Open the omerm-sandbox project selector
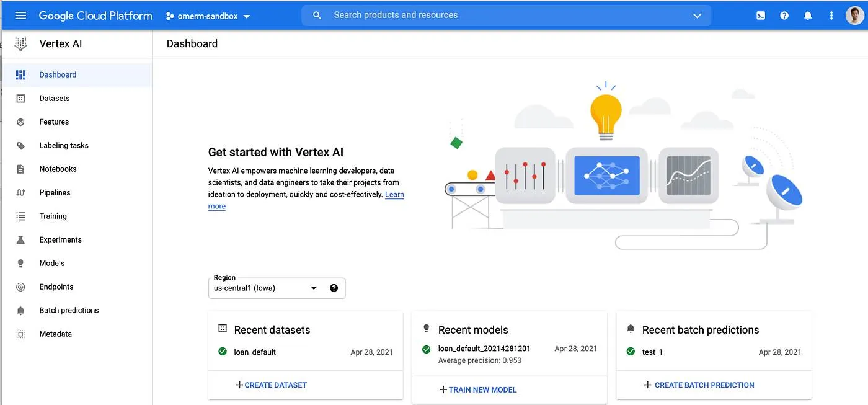868x405 pixels. (208, 17)
